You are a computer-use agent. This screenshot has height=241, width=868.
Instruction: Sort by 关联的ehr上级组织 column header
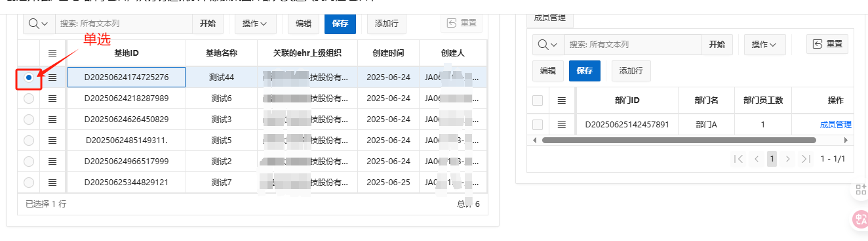(307, 53)
